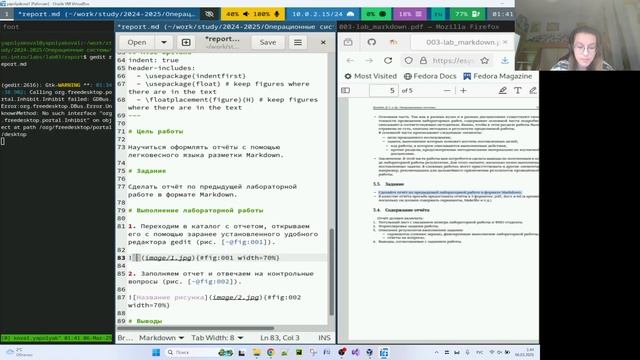Select the 003-lab_markdown.pdf Firefox tab

[x=462, y=42]
